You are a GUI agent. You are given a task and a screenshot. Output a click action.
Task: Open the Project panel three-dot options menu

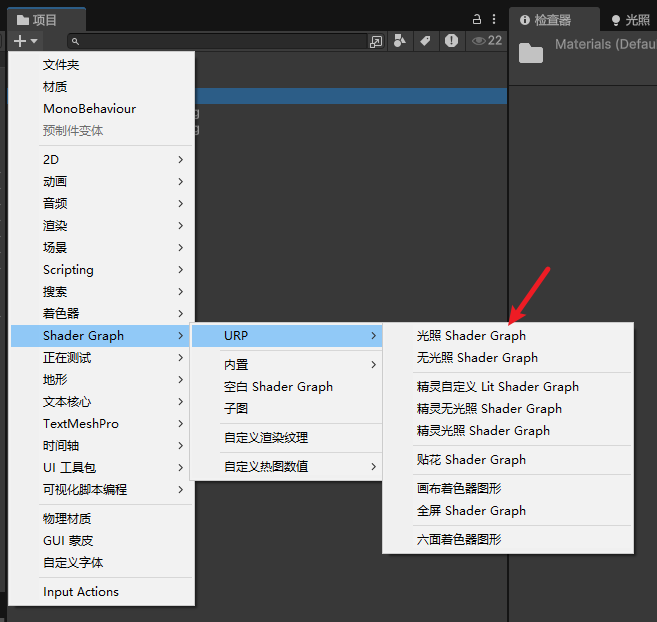click(494, 19)
